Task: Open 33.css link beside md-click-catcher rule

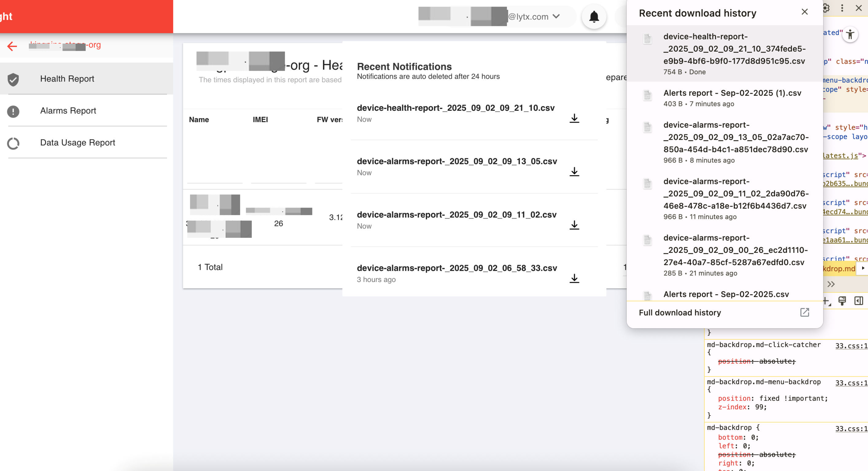Action: (x=851, y=346)
